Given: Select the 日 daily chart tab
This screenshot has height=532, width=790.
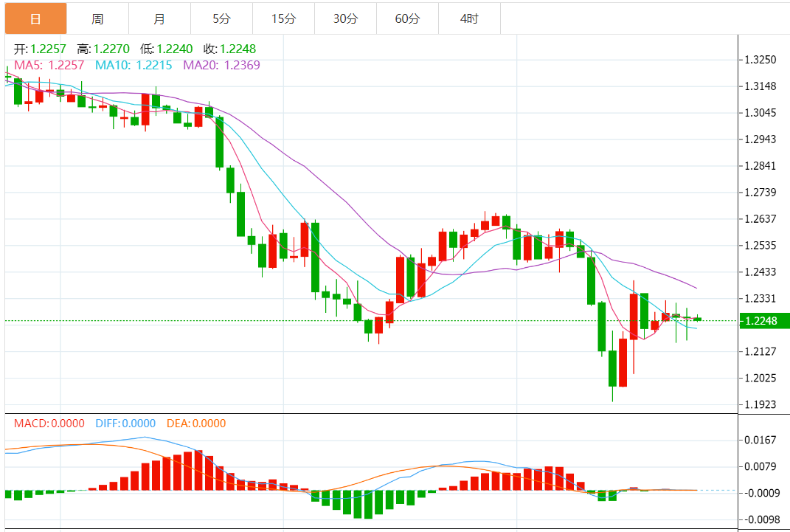Looking at the screenshot, I should pyautogui.click(x=35, y=18).
